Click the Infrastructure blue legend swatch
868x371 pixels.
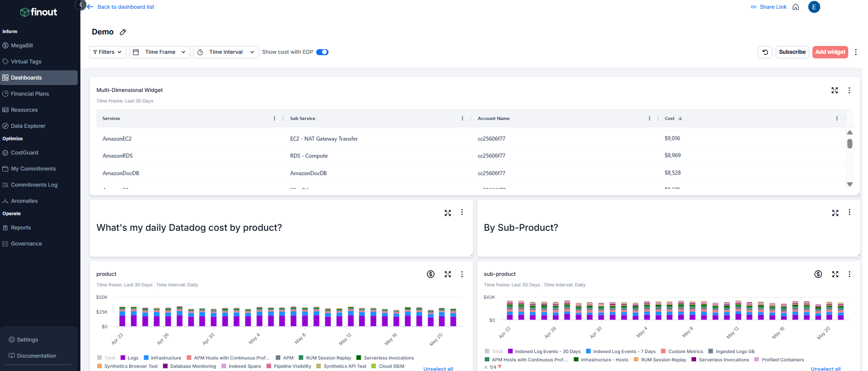[146, 358]
